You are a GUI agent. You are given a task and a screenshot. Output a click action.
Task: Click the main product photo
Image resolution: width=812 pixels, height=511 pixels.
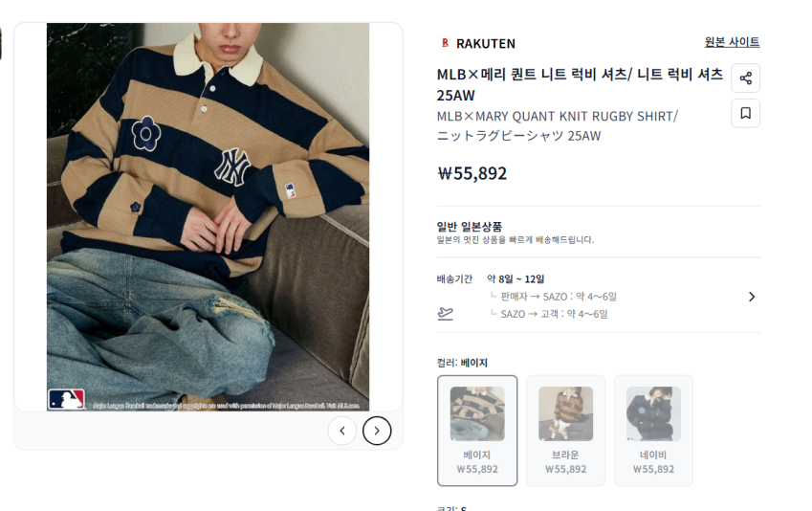click(208, 216)
